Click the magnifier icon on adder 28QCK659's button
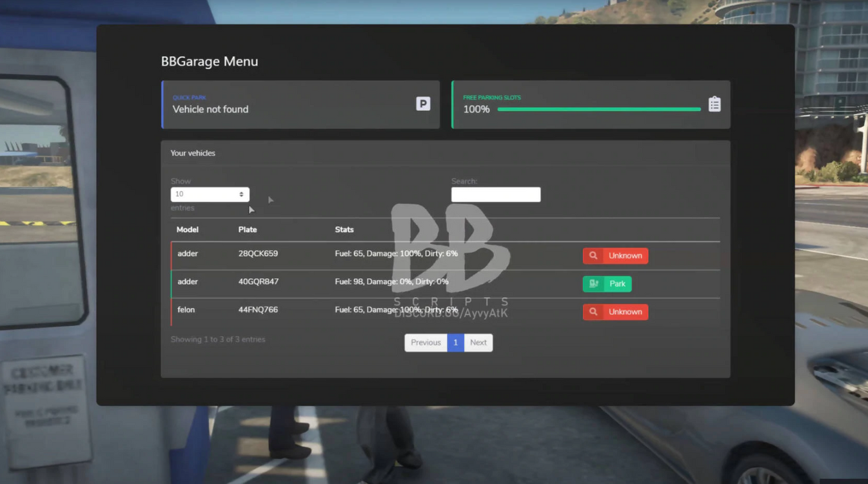 click(x=593, y=256)
